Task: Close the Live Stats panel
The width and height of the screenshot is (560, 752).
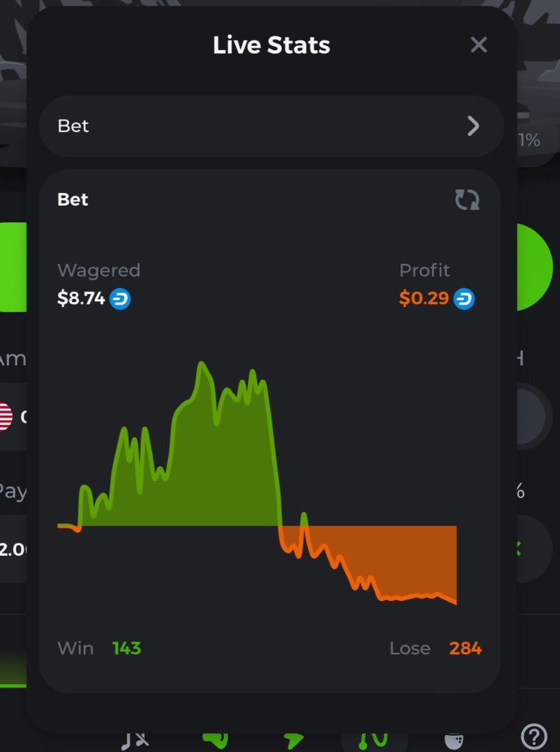Action: (x=479, y=45)
